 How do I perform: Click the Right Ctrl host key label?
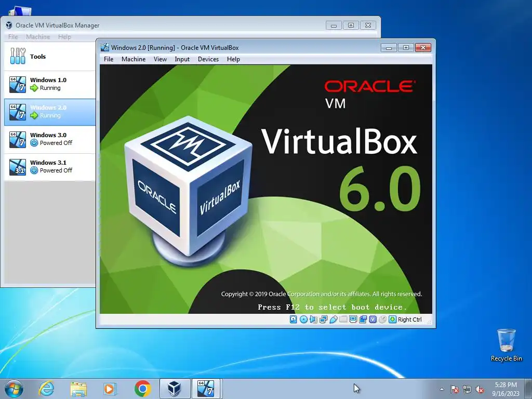point(409,320)
